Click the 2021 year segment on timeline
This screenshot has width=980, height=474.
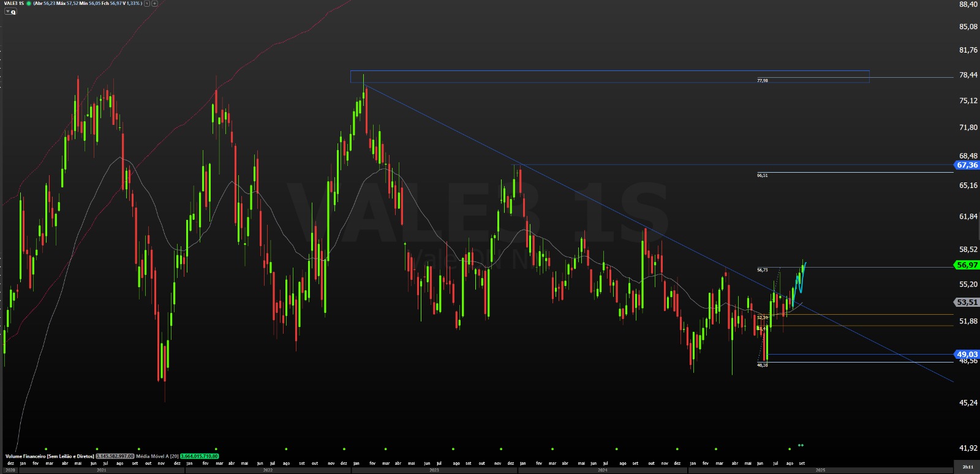102,470
